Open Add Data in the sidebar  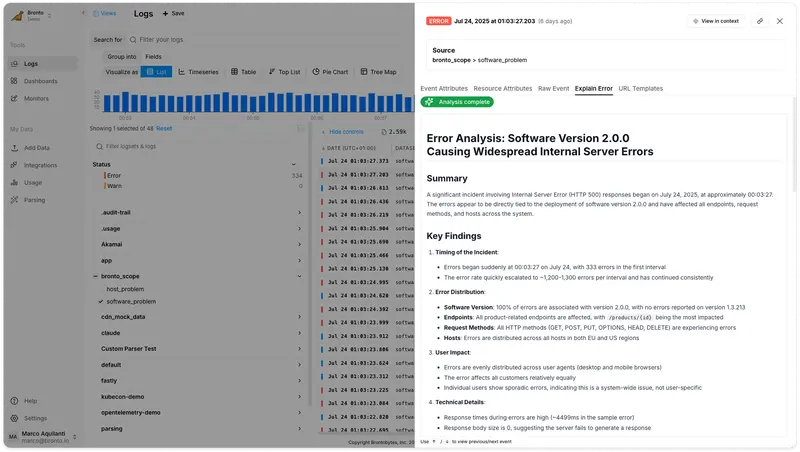(x=42, y=148)
